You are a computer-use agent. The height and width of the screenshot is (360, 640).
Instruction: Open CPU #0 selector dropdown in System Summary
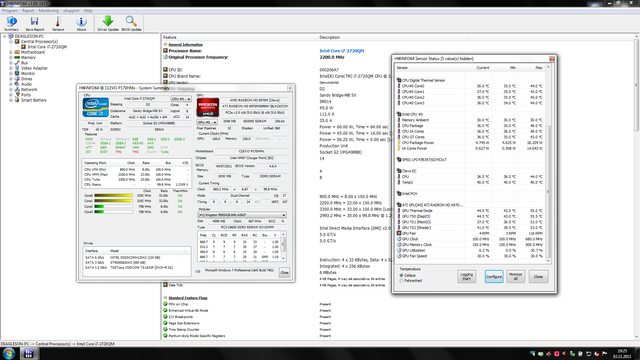tap(181, 99)
